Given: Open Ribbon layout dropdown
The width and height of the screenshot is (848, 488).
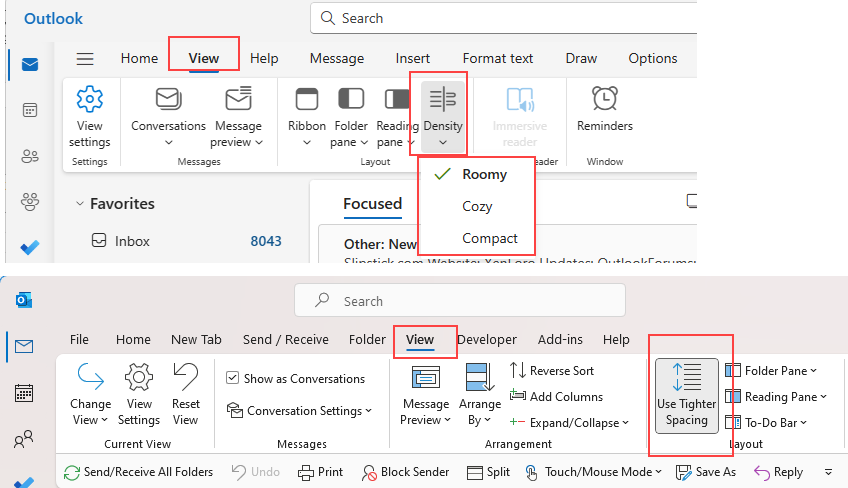Looking at the screenshot, I should pos(307,116).
